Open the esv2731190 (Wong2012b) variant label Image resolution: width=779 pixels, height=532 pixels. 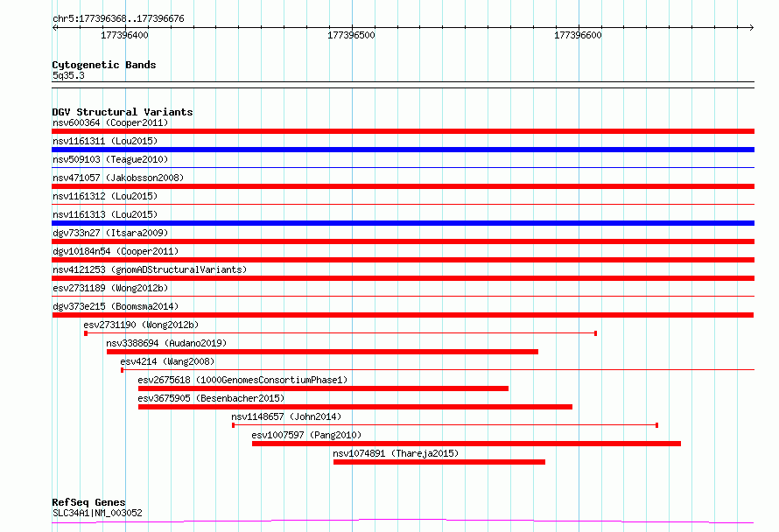(x=141, y=325)
